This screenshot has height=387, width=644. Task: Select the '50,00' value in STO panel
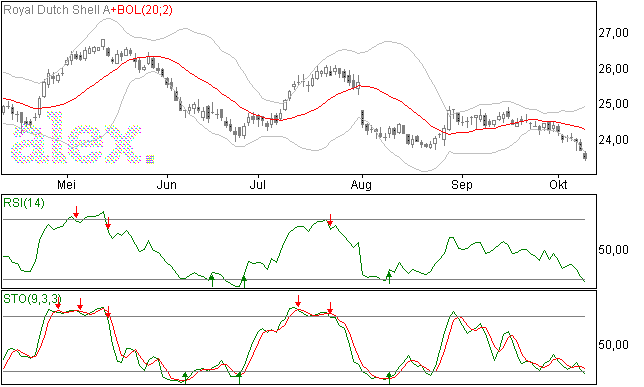(x=613, y=345)
